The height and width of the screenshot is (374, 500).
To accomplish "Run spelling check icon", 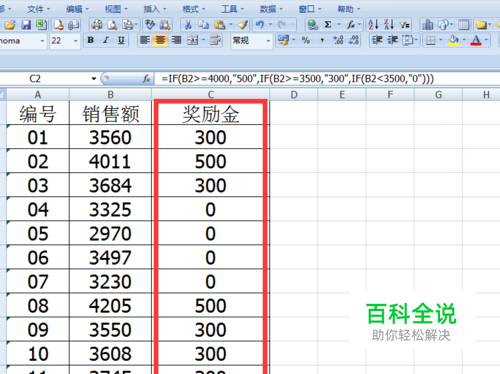I will 150,25.
